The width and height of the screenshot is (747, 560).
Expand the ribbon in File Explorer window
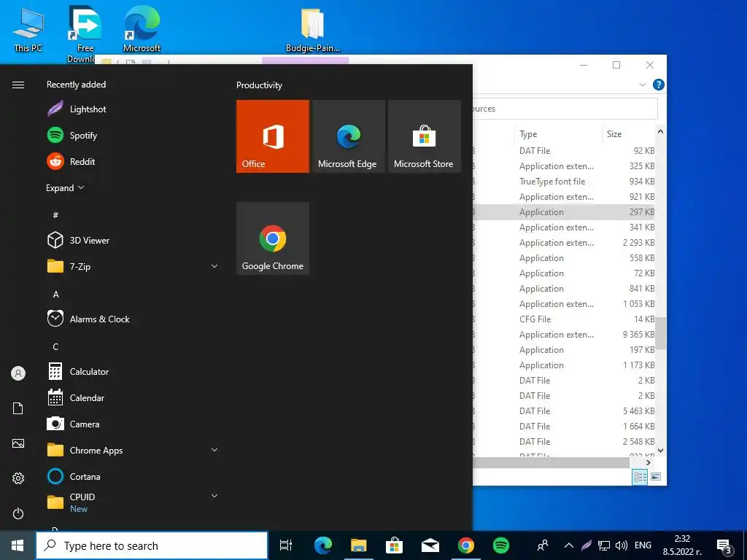pyautogui.click(x=642, y=85)
